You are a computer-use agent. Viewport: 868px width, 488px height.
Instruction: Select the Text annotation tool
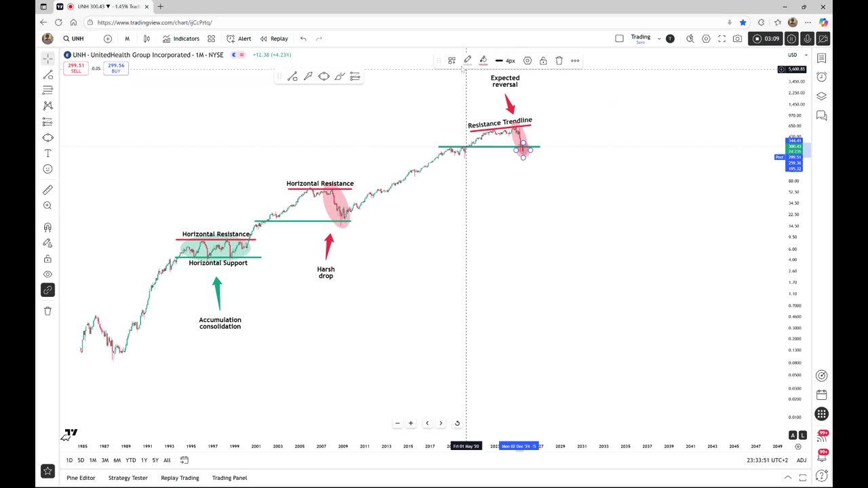[47, 153]
